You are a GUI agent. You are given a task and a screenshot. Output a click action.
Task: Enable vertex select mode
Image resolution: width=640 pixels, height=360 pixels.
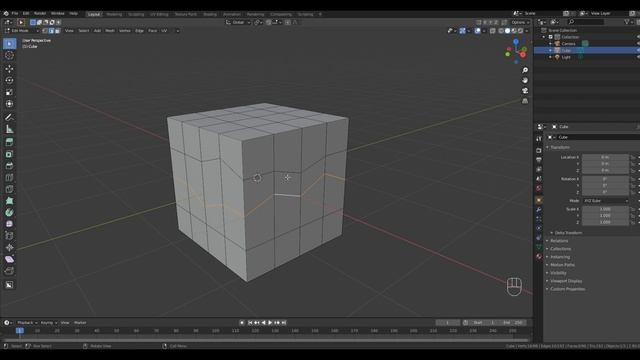click(x=45, y=31)
